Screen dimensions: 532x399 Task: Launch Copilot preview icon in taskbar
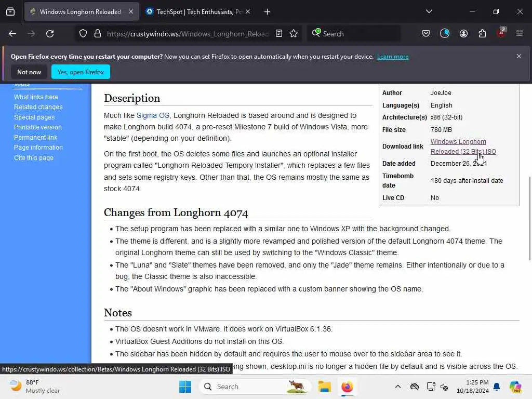click(x=515, y=387)
